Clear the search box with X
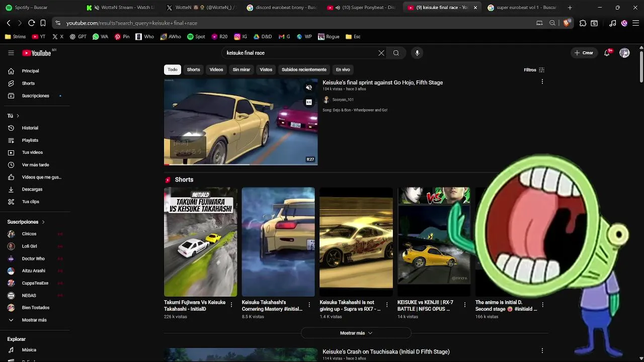 [381, 53]
